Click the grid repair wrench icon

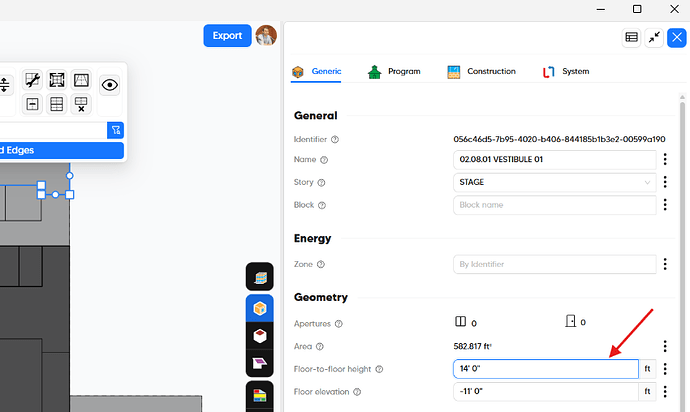coord(32,80)
